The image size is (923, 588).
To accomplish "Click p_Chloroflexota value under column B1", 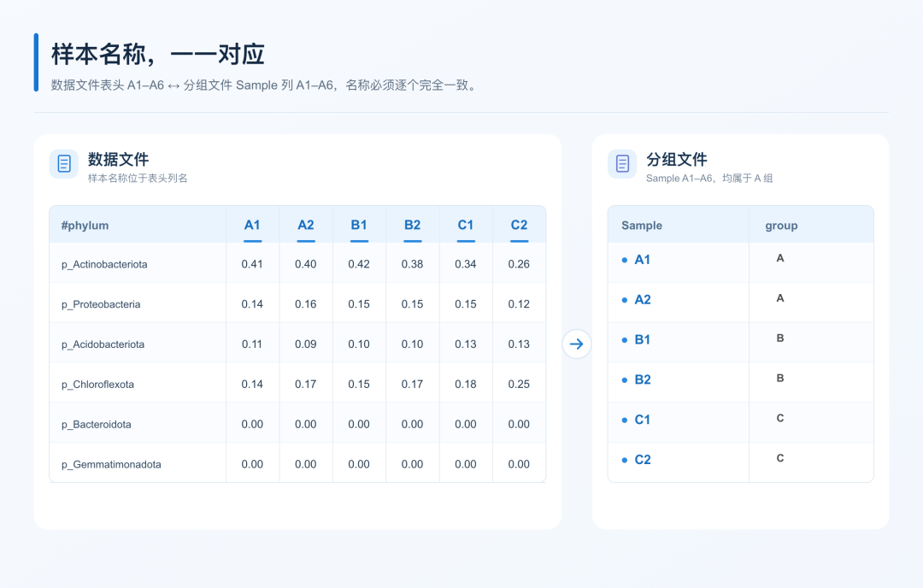I will [x=359, y=385].
